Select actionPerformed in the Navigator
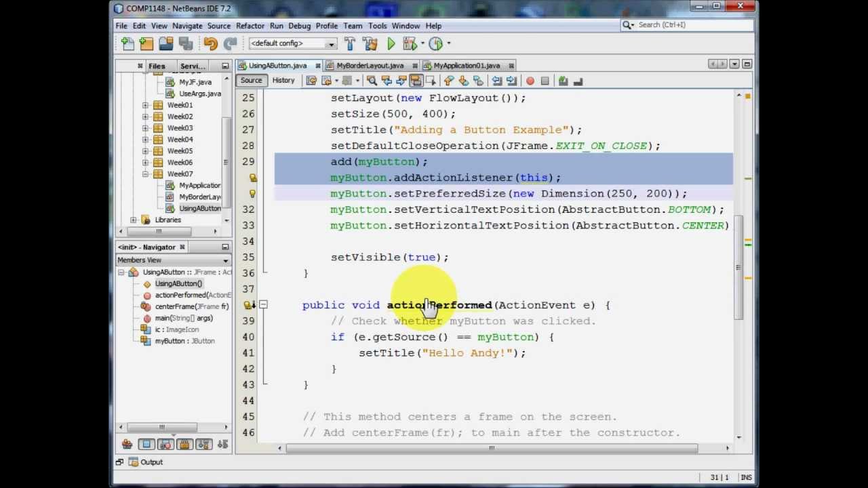The width and height of the screenshot is (868, 488). click(x=193, y=295)
